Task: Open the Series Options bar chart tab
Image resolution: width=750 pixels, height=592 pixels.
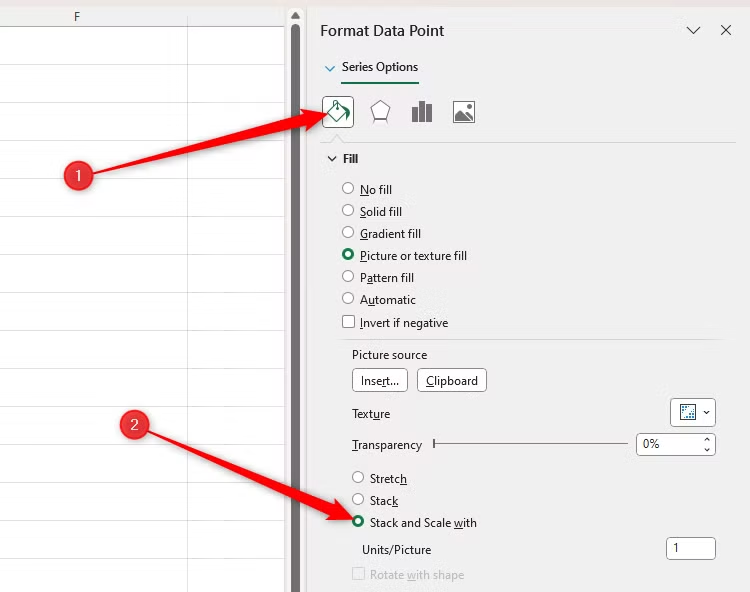Action: [x=422, y=112]
